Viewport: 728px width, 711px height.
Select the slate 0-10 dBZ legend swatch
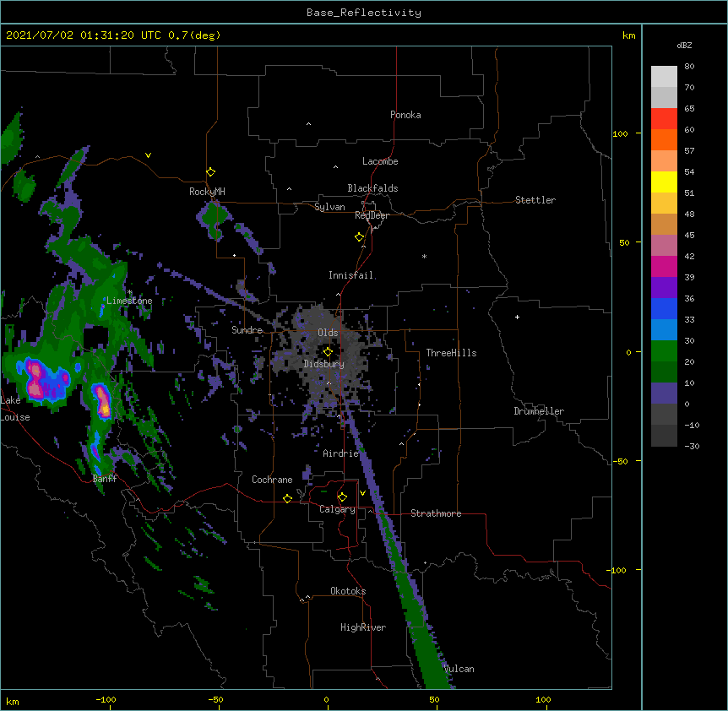(664, 393)
